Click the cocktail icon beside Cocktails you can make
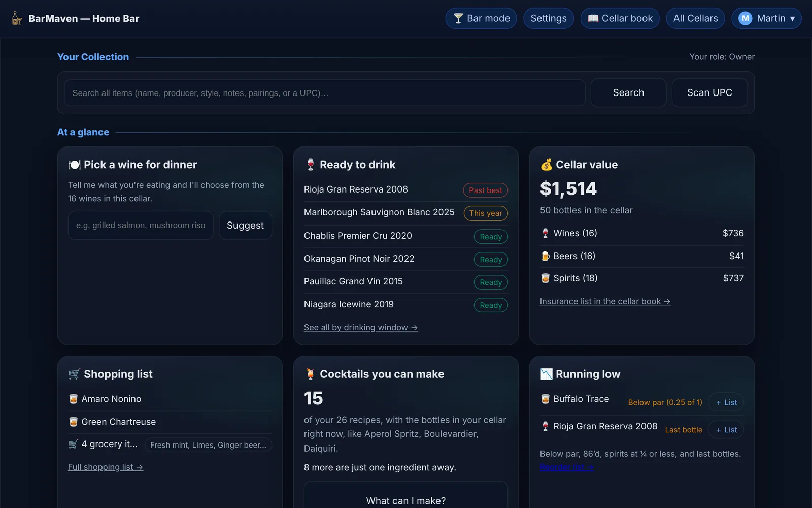Viewport: 812px width, 508px height. [x=311, y=374]
